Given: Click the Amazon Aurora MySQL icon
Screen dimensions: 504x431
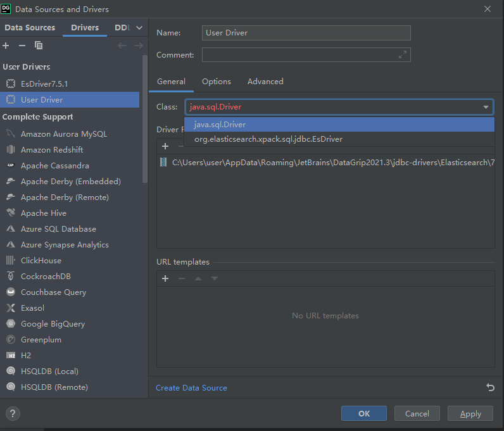Looking at the screenshot, I should point(11,134).
